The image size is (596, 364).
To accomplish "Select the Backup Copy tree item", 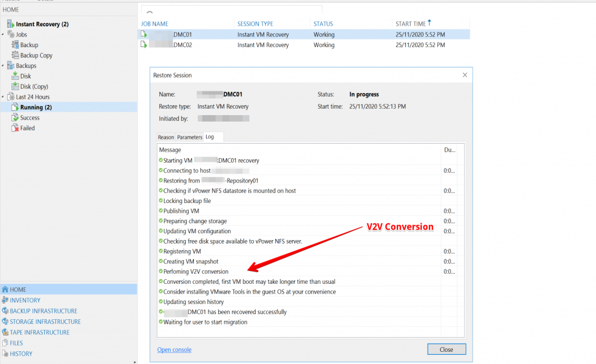I will coord(37,55).
